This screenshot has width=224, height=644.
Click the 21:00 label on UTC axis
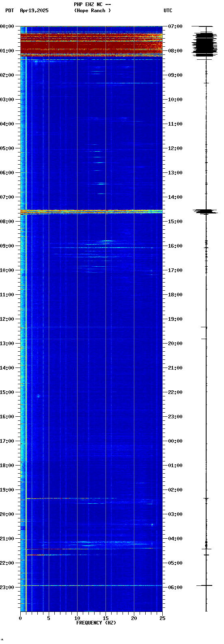point(175,368)
